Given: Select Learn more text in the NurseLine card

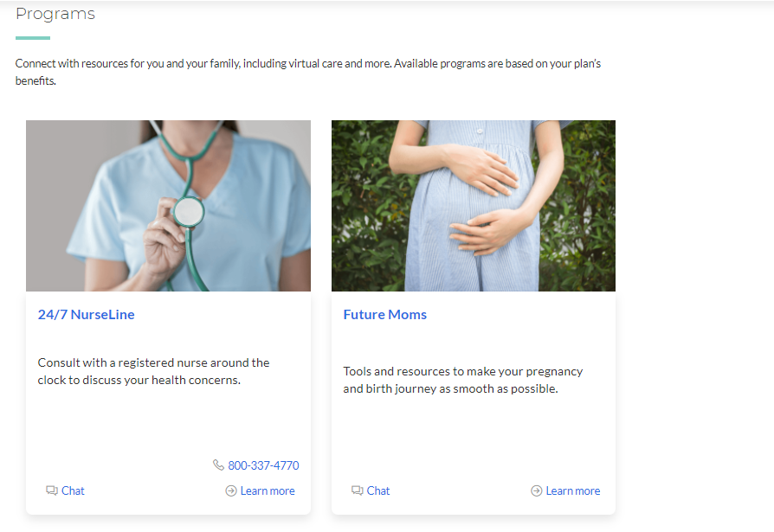Looking at the screenshot, I should point(268,490).
